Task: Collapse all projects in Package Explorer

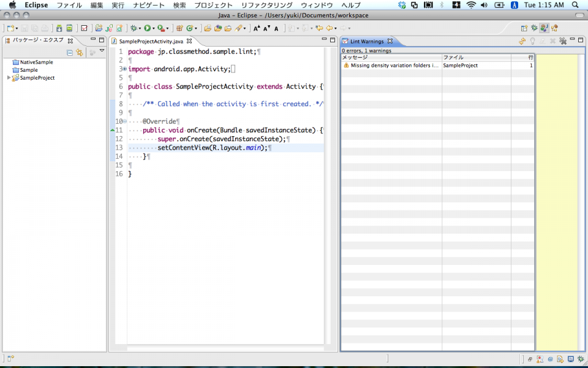Action: 69,52
